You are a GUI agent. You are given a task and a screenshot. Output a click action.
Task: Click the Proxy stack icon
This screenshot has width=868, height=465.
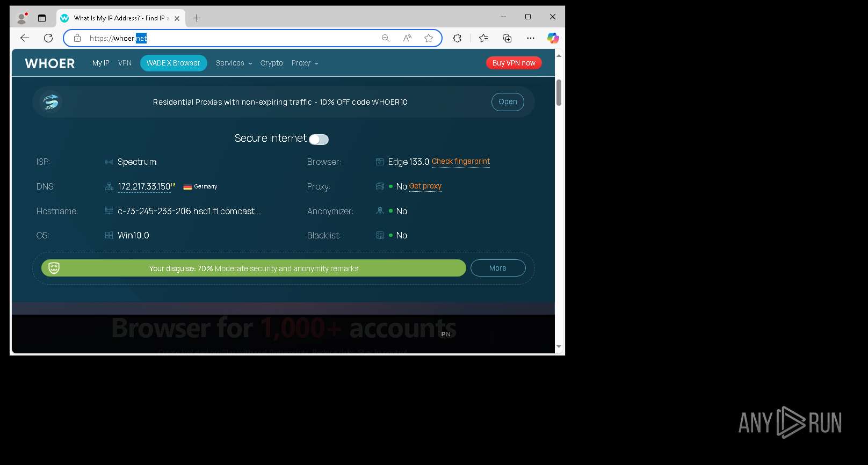point(380,186)
